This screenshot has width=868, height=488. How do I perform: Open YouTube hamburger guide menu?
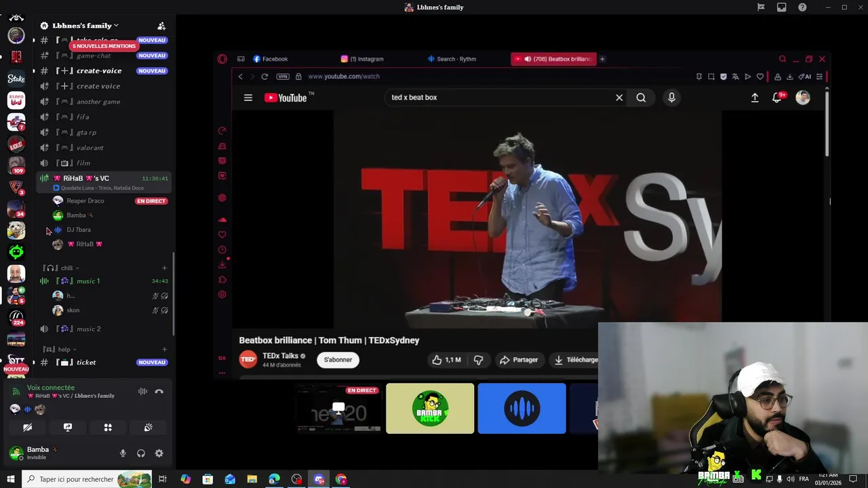(x=248, y=98)
